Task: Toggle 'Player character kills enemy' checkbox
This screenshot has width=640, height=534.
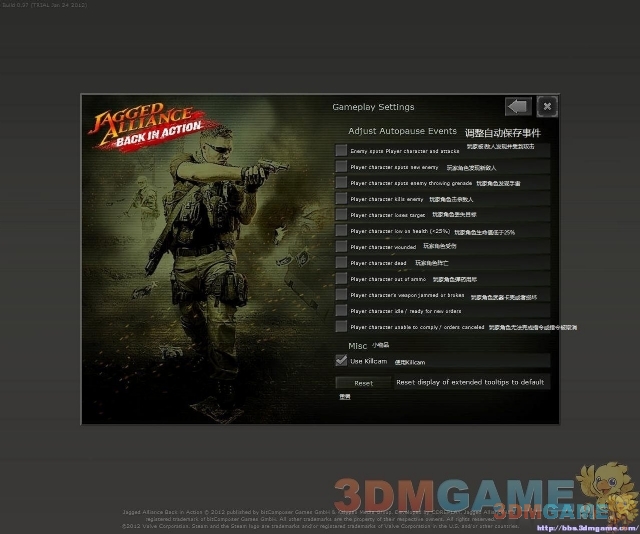Action: coord(341,198)
